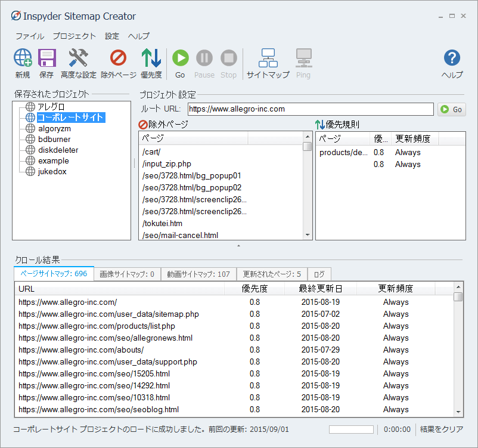Click globe icon beside コーポレートサイト
The image size is (478, 448).
[30, 117]
